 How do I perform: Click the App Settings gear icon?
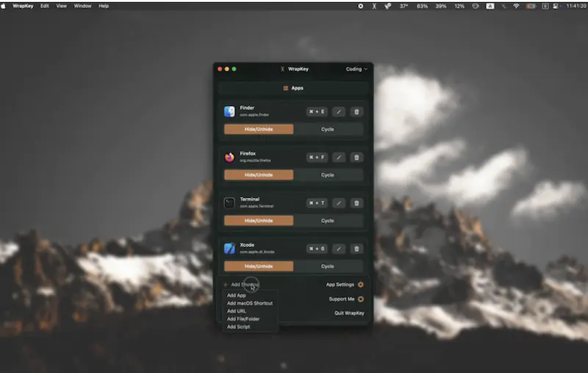[361, 285]
